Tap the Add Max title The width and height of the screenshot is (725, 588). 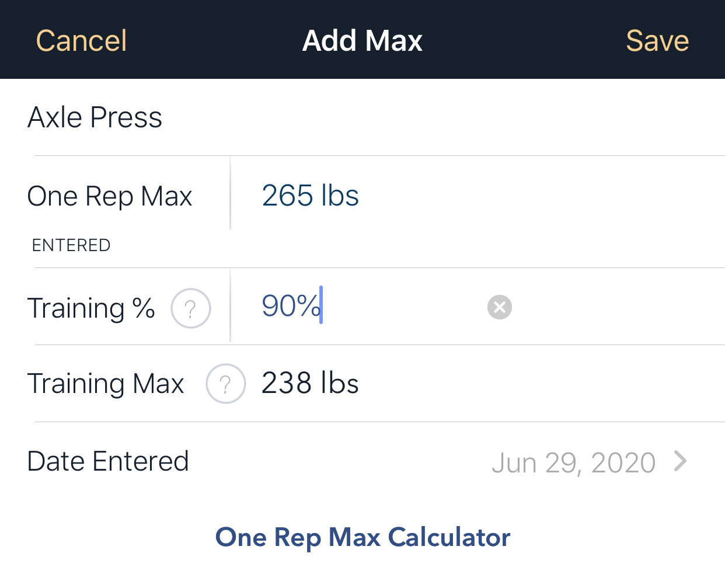coord(362,40)
